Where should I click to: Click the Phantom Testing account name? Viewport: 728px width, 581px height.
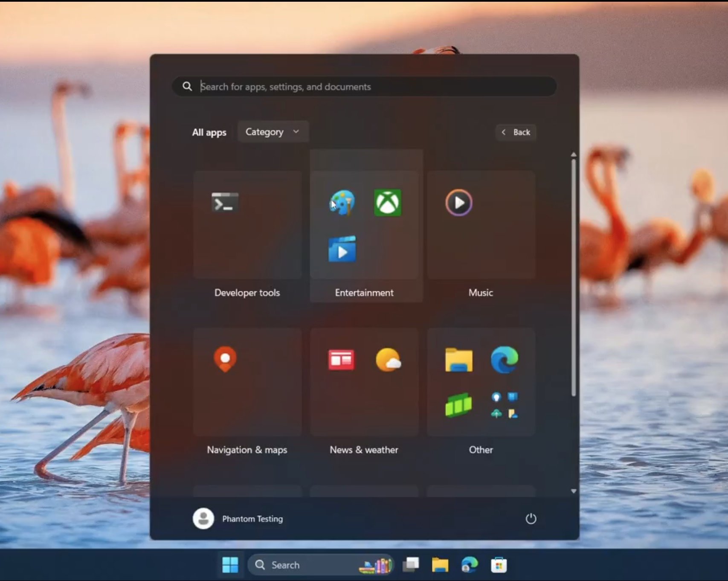[252, 519]
